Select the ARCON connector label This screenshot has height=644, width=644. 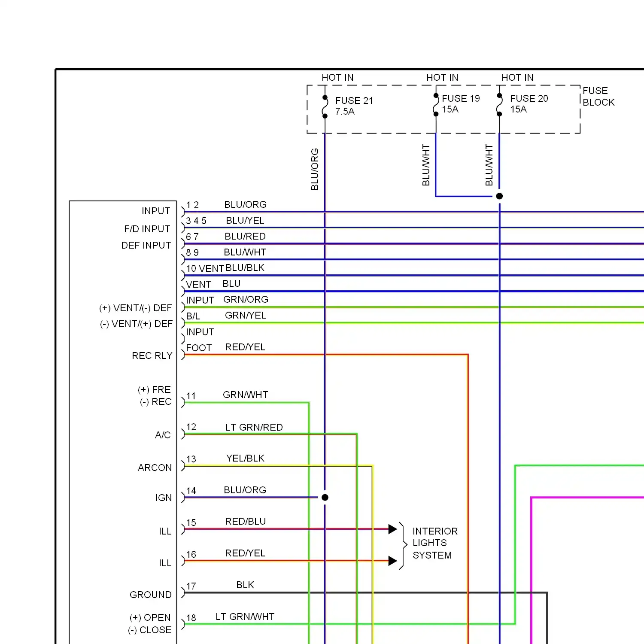click(x=155, y=468)
